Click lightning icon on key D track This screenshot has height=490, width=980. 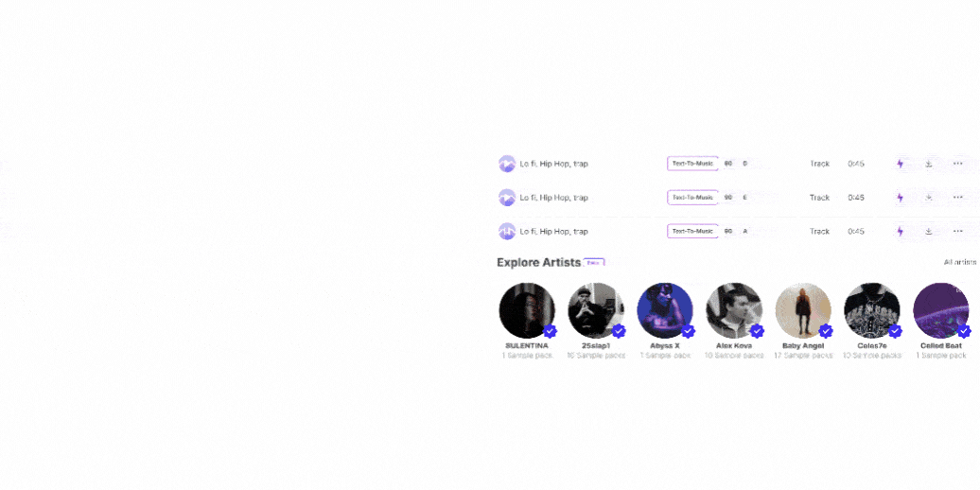point(900,164)
